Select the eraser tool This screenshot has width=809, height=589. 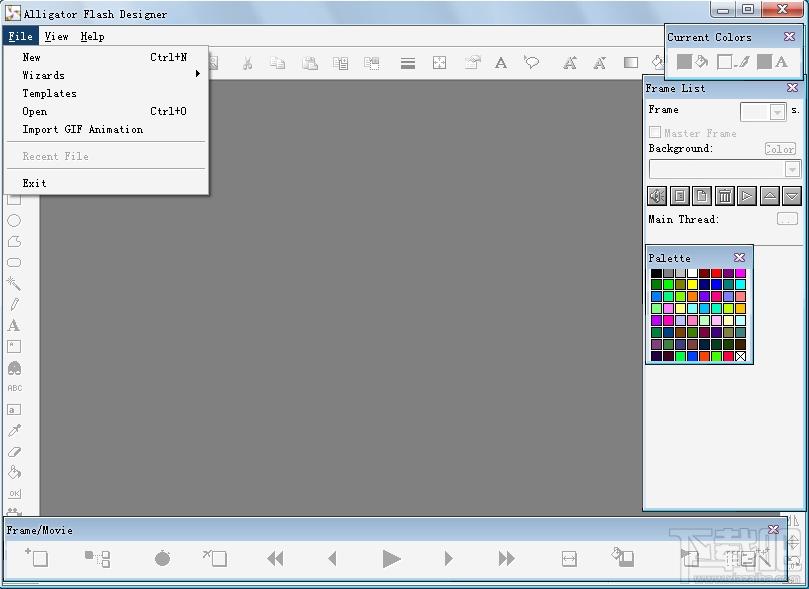pos(14,452)
